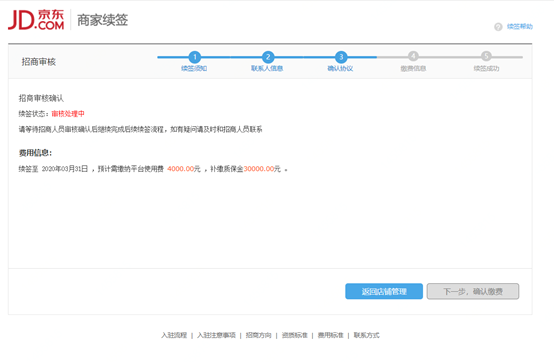Open 联系方式 footer link
Screen dimensions: 554x362
point(367,335)
